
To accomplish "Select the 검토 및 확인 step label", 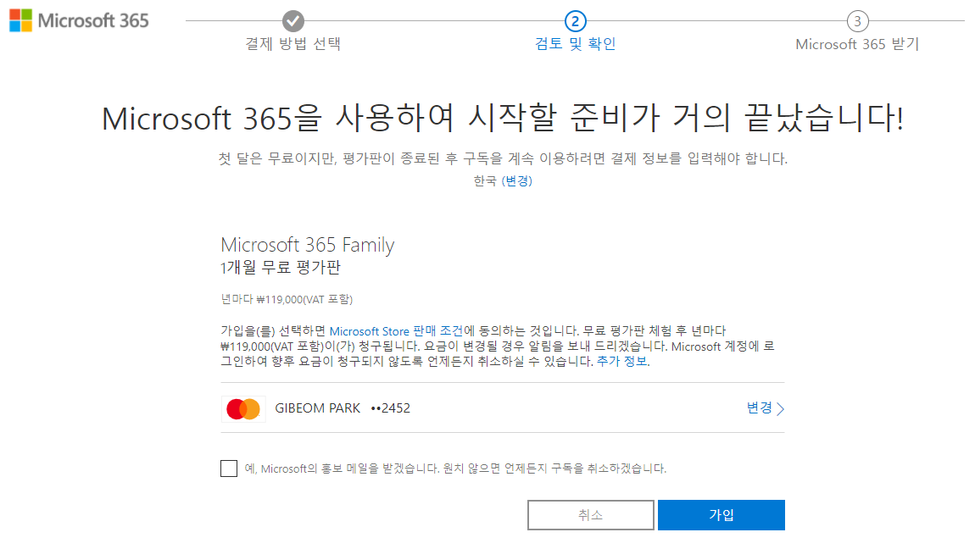I will pyautogui.click(x=575, y=43).
